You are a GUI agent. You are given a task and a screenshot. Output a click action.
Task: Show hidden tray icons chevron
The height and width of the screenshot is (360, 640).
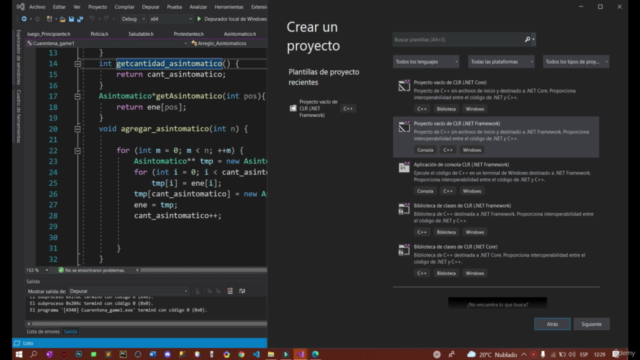[x=524, y=354]
